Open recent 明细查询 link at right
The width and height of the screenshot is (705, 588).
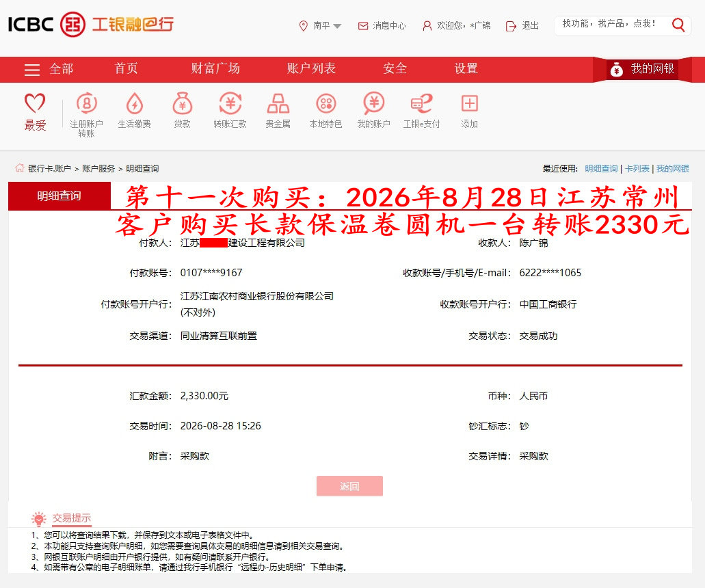point(601,169)
